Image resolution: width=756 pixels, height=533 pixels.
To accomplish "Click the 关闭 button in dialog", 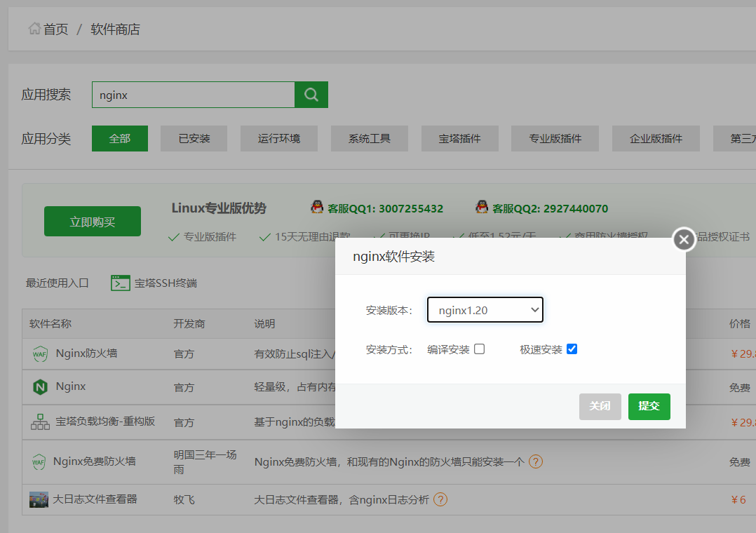I will 600,406.
